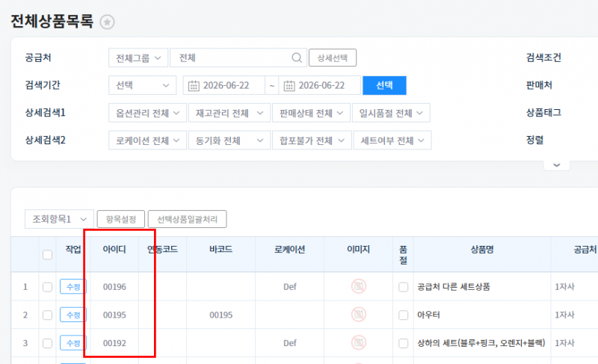
Task: Click 수정 button for item 00195
Action: coord(73,315)
